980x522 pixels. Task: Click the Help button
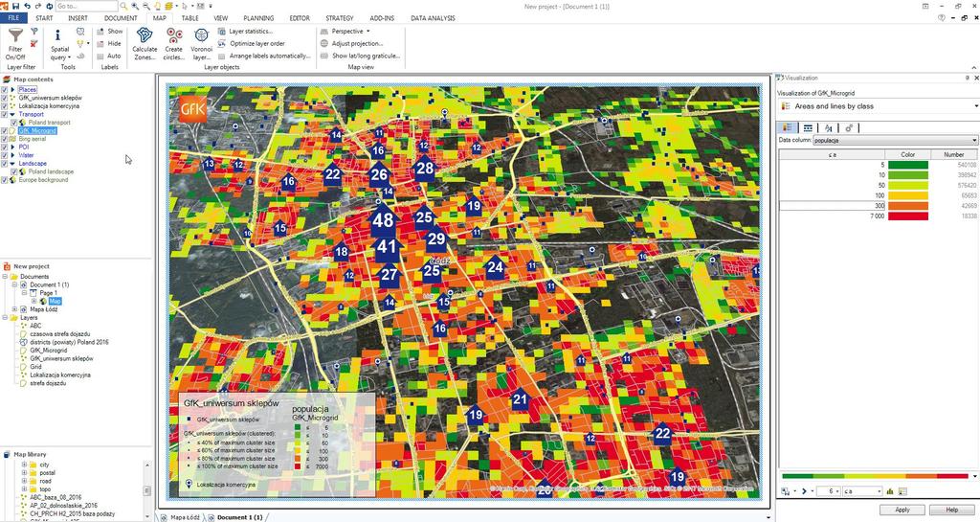click(951, 510)
